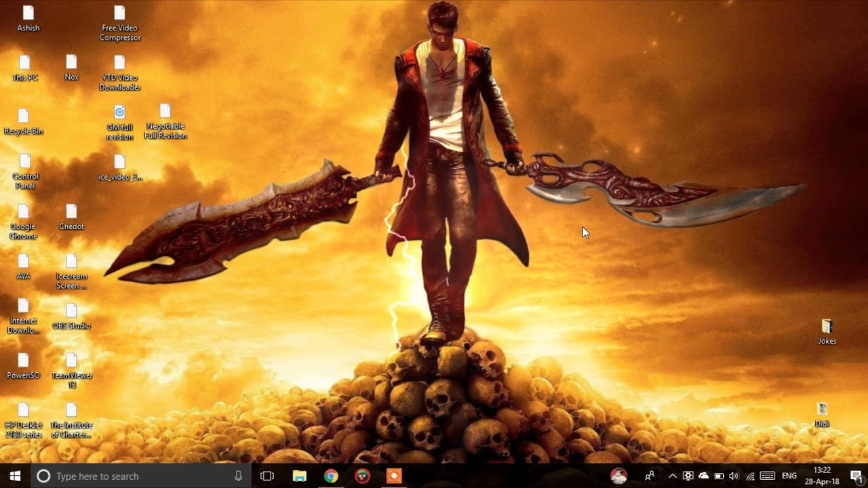Viewport: 868px width, 488px height.
Task: Open the People taskbar button
Action: pos(650,476)
